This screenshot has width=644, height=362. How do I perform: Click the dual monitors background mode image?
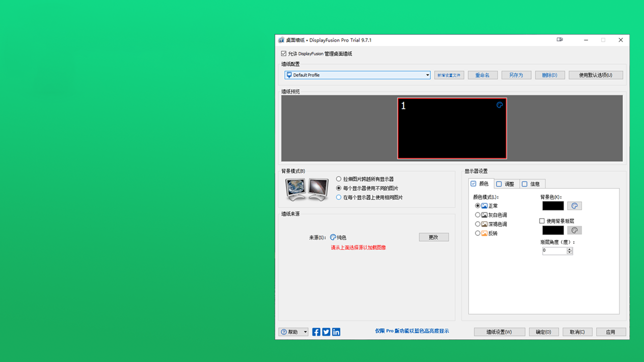(307, 190)
